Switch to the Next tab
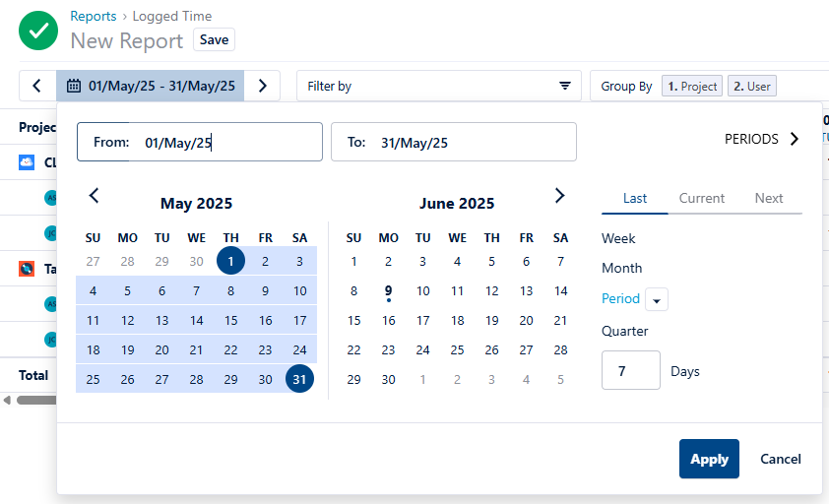 769,198
